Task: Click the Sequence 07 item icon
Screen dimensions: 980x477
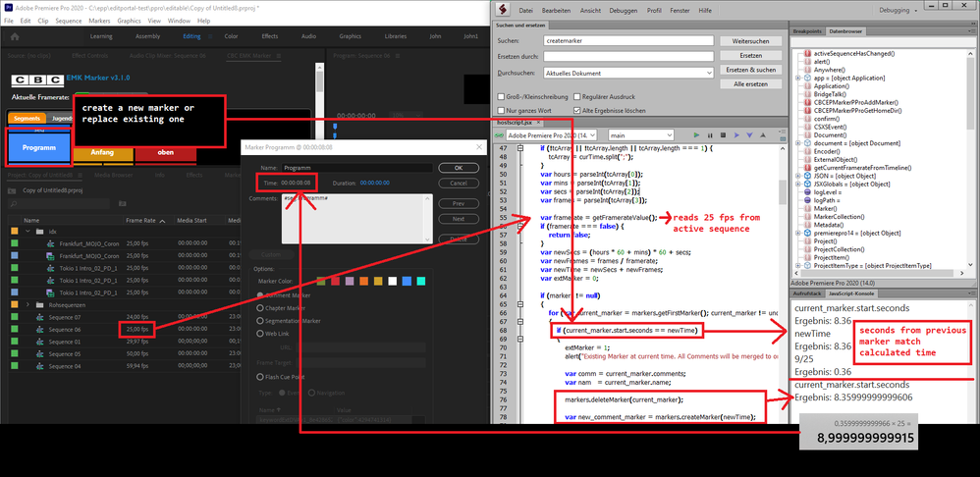Action: click(x=40, y=317)
